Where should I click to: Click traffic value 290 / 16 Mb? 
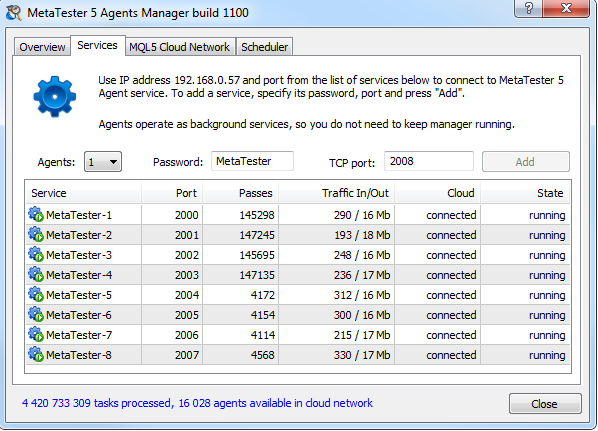[x=362, y=215]
